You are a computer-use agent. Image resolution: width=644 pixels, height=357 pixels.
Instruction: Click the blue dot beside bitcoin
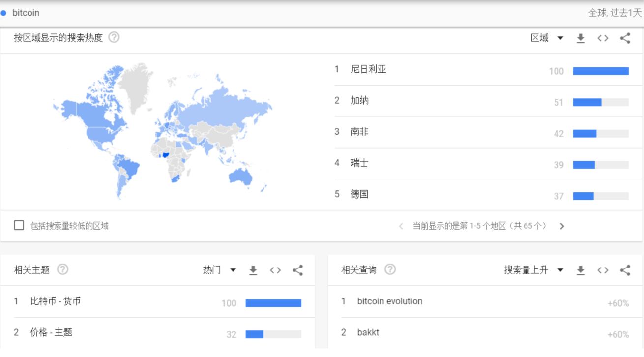pos(3,13)
